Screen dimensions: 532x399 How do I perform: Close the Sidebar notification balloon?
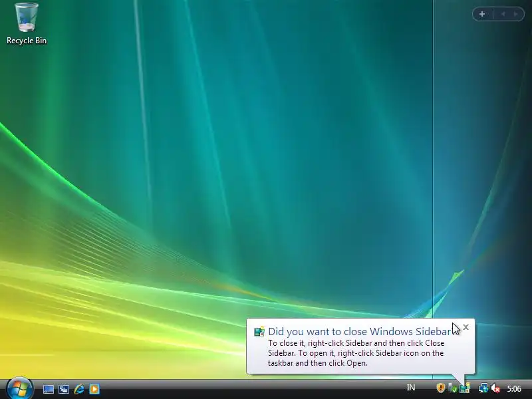(466, 327)
